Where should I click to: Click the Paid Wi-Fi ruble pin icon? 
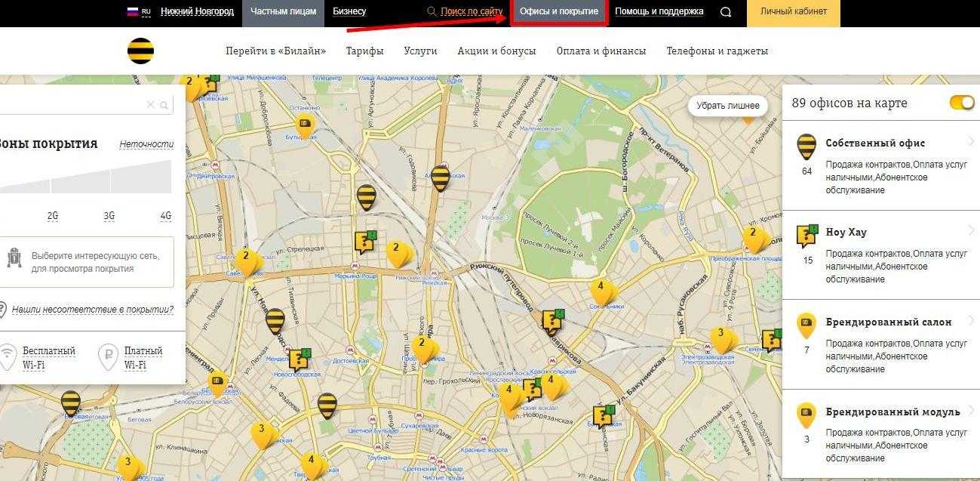tap(109, 357)
